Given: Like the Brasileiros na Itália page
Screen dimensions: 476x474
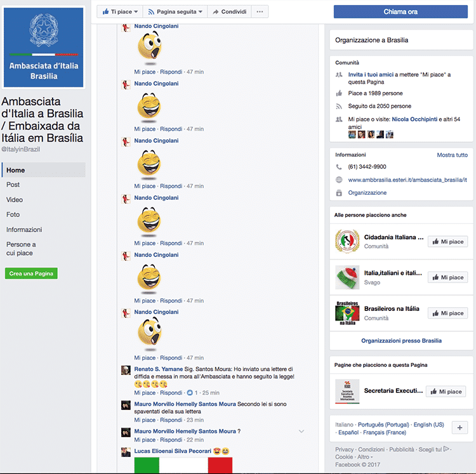Looking at the screenshot, I should [448, 313].
